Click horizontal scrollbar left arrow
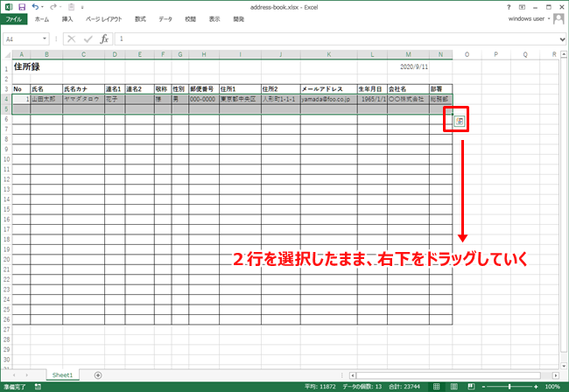Viewport: 569px width, 392px height. coord(352,375)
